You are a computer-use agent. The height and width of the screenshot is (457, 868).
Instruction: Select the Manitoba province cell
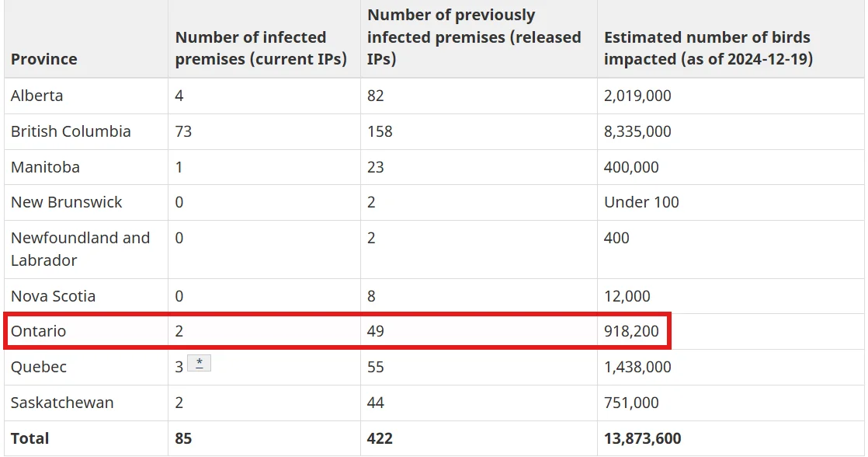(x=45, y=167)
